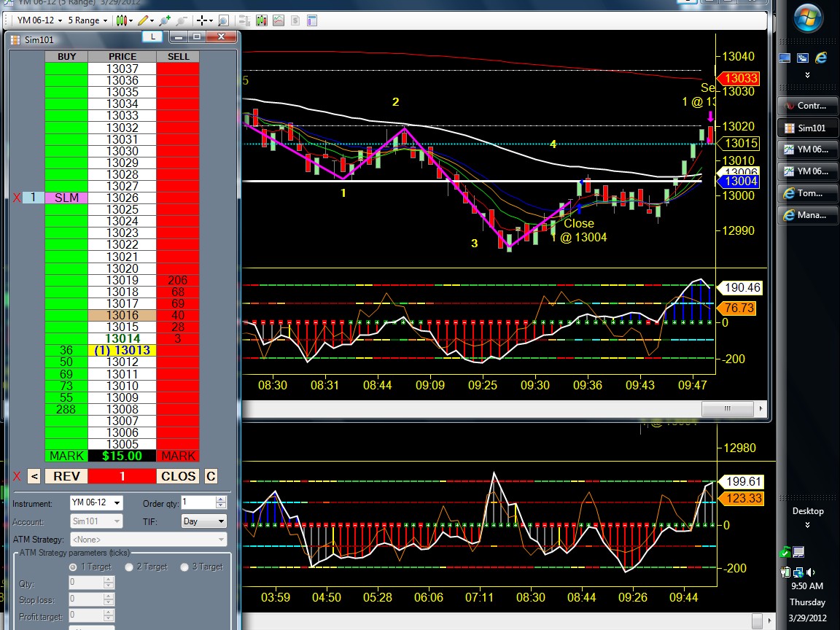Click the CLOS close position button
The height and width of the screenshot is (630, 840).
coord(179,476)
